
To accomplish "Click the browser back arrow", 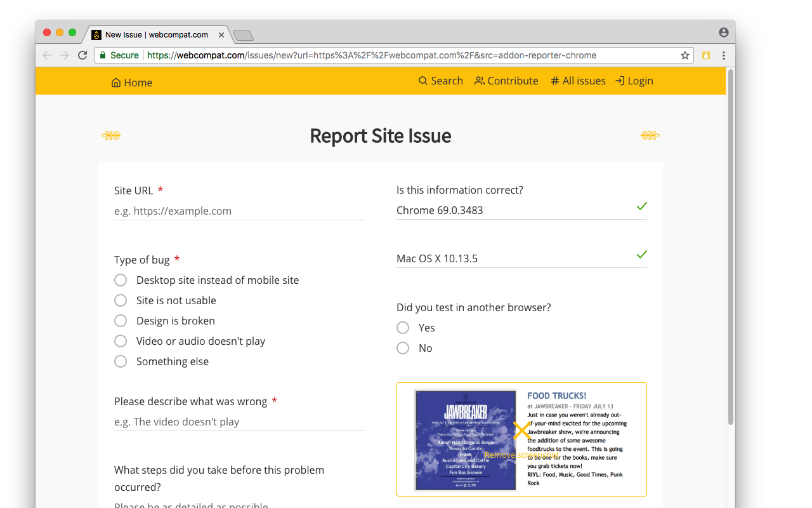I will pyautogui.click(x=46, y=55).
